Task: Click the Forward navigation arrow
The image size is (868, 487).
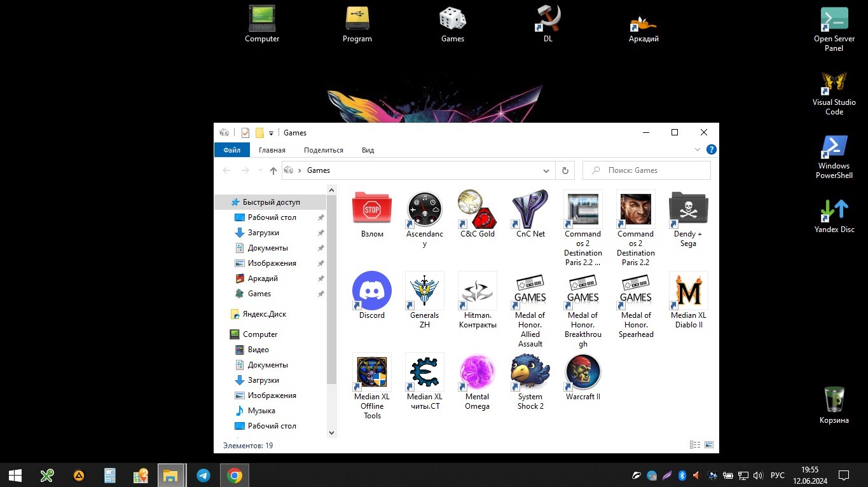Action: (x=245, y=170)
